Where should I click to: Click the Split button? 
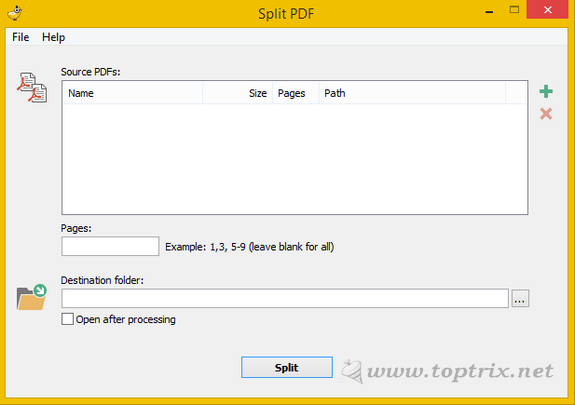point(287,367)
